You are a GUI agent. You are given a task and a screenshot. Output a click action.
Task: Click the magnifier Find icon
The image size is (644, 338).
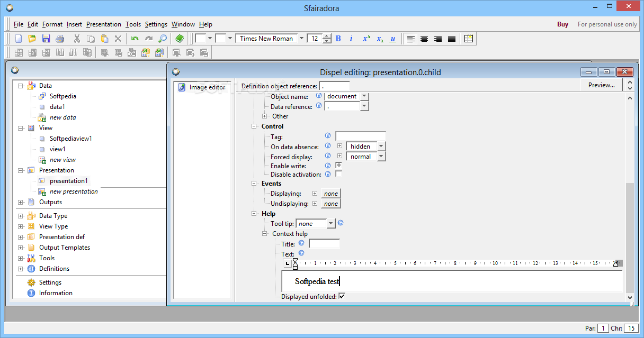coord(163,39)
